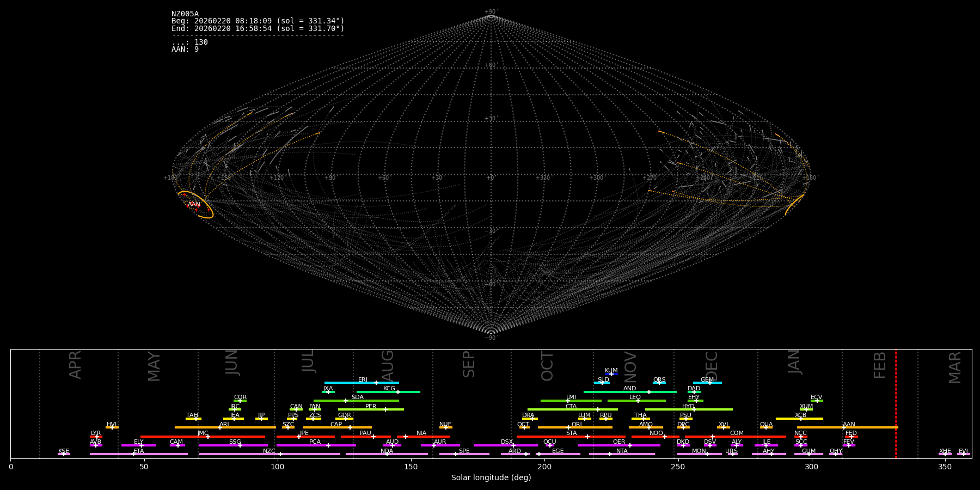Screen dimensions: 980x490
Task: Click the AUG month label
Action: 387,366
